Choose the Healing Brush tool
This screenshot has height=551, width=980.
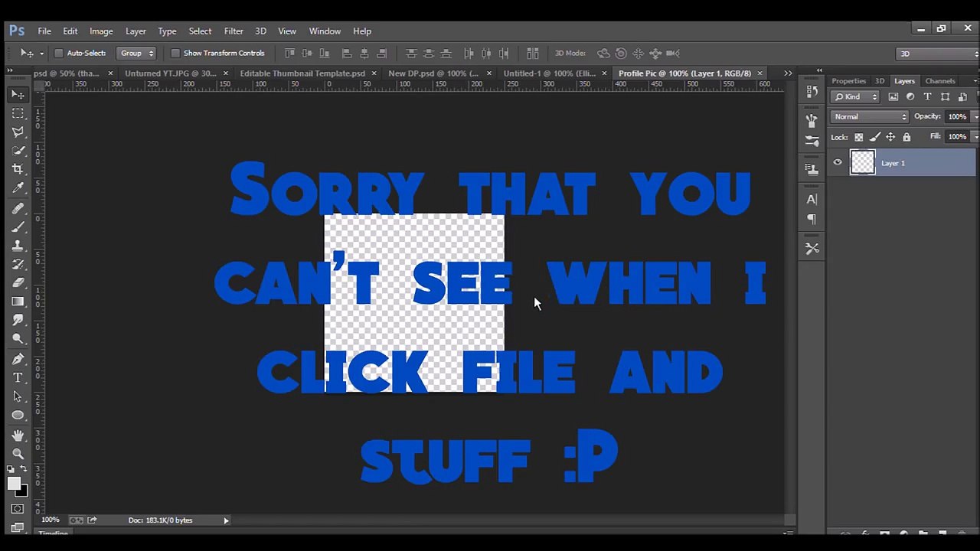(18, 208)
